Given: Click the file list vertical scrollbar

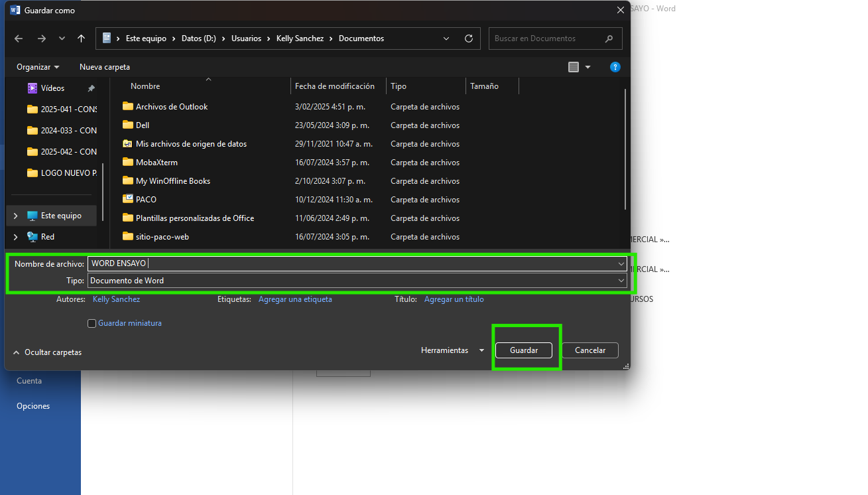Looking at the screenshot, I should coord(626,149).
